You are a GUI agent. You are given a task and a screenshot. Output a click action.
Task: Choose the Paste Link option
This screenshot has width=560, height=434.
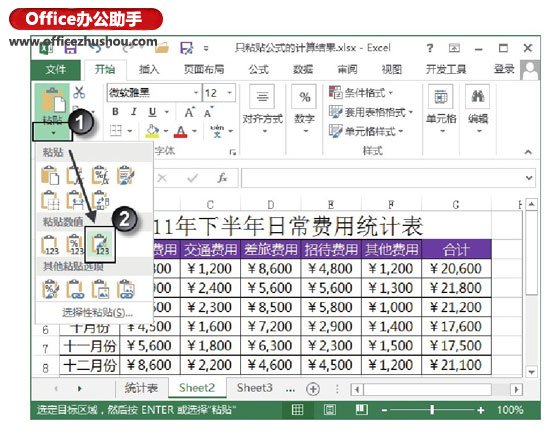75,289
